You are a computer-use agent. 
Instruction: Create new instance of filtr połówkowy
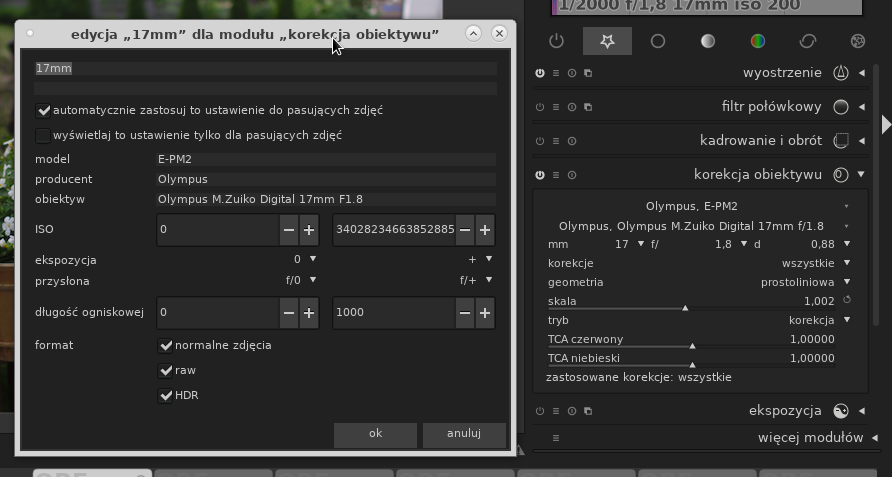(588, 107)
